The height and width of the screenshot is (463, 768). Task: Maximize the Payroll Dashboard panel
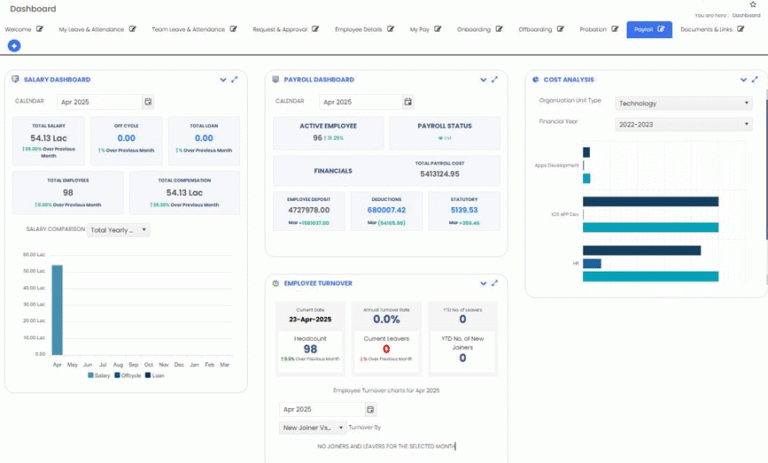click(495, 79)
